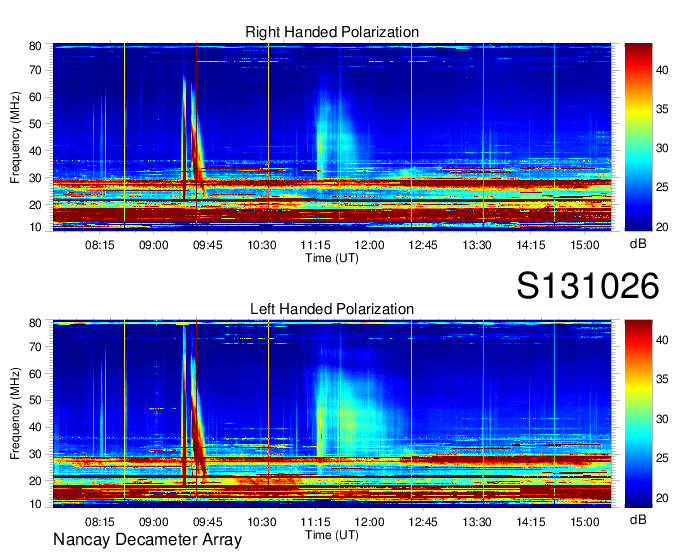This screenshot has height=552, width=680.
Task: Click the 13:30 tick on Left Handed plot
Action: (477, 522)
